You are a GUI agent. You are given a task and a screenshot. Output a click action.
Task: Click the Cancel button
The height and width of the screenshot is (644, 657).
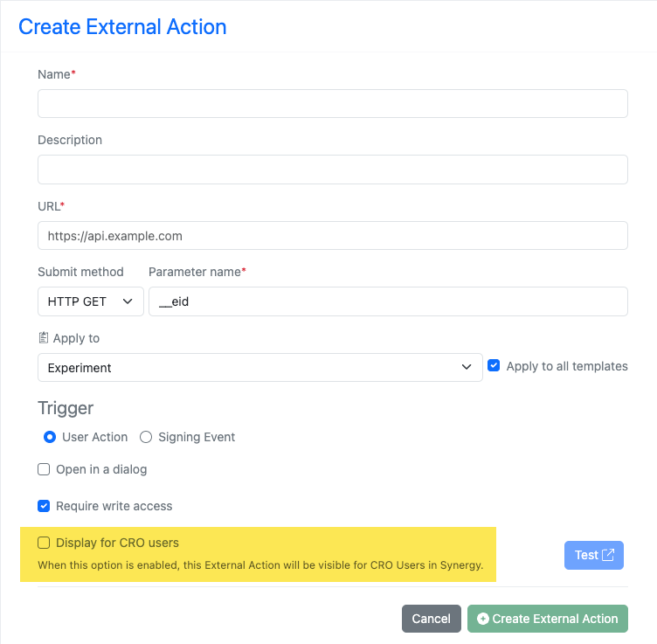[432, 619]
